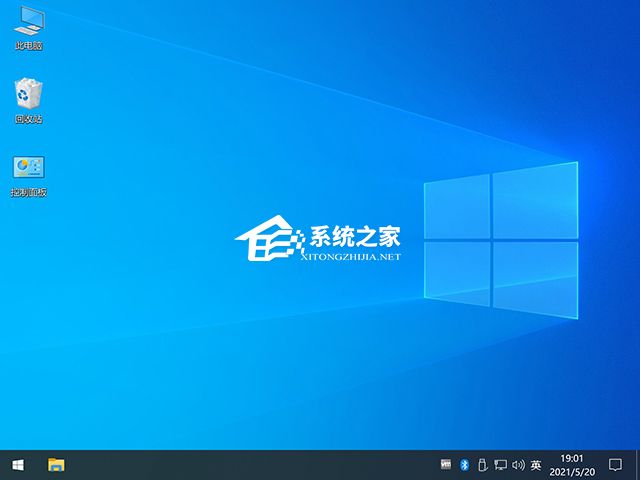Open the Bluetooth tray icon
The width and height of the screenshot is (640, 480).
click(x=464, y=464)
